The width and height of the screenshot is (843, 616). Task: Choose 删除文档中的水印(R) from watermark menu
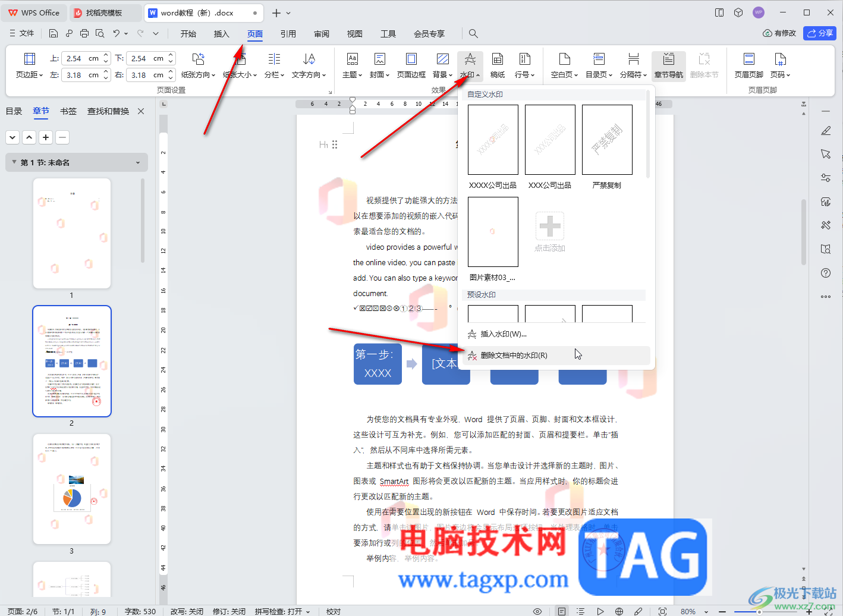pos(556,356)
